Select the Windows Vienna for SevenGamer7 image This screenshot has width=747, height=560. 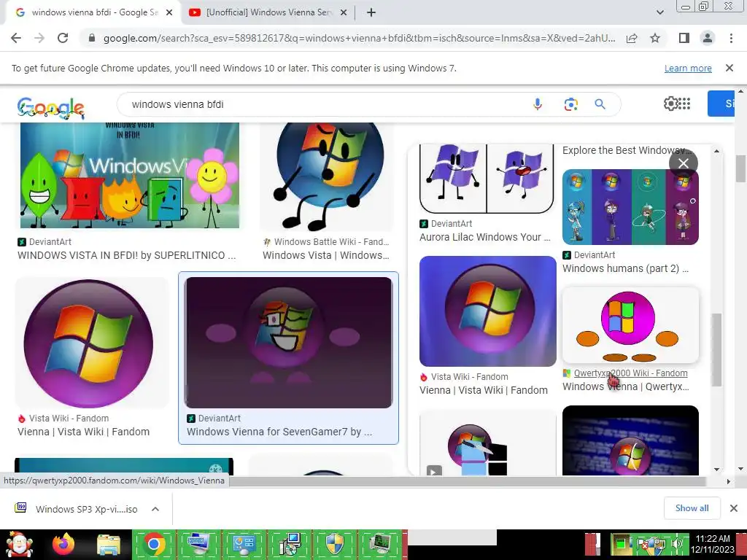[x=288, y=343]
